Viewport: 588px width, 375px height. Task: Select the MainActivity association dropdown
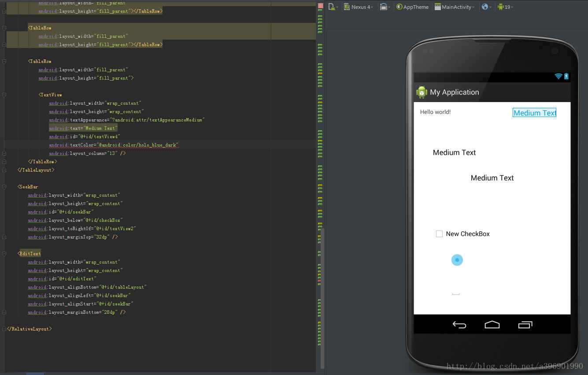point(454,7)
